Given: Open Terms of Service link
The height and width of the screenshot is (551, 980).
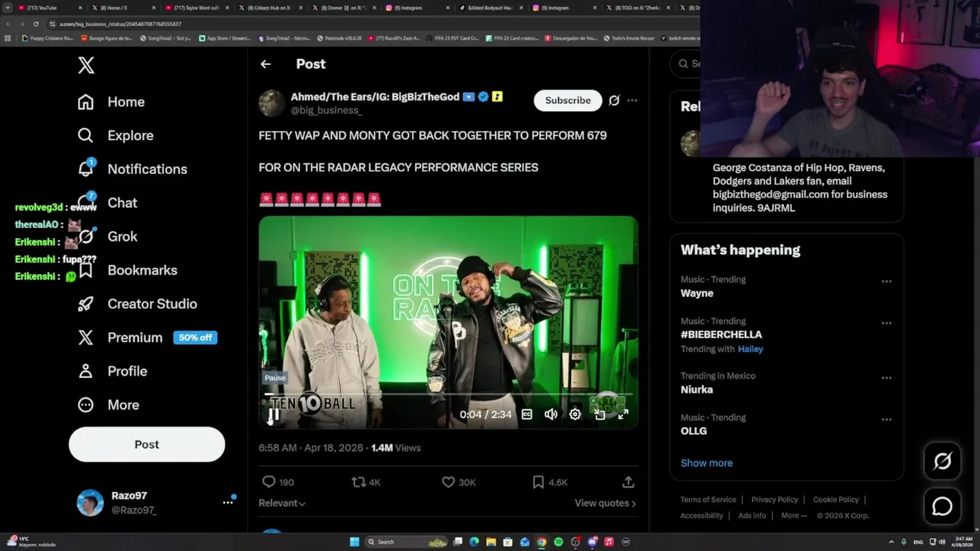Looking at the screenshot, I should pyautogui.click(x=708, y=500).
